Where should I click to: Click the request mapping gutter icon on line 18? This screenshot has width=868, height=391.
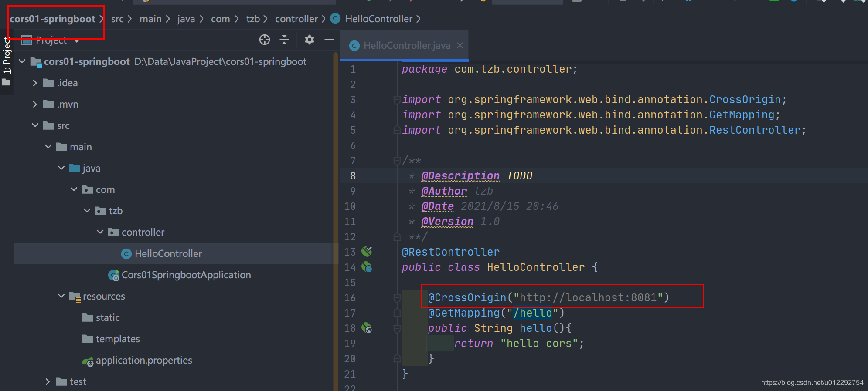[x=367, y=328]
